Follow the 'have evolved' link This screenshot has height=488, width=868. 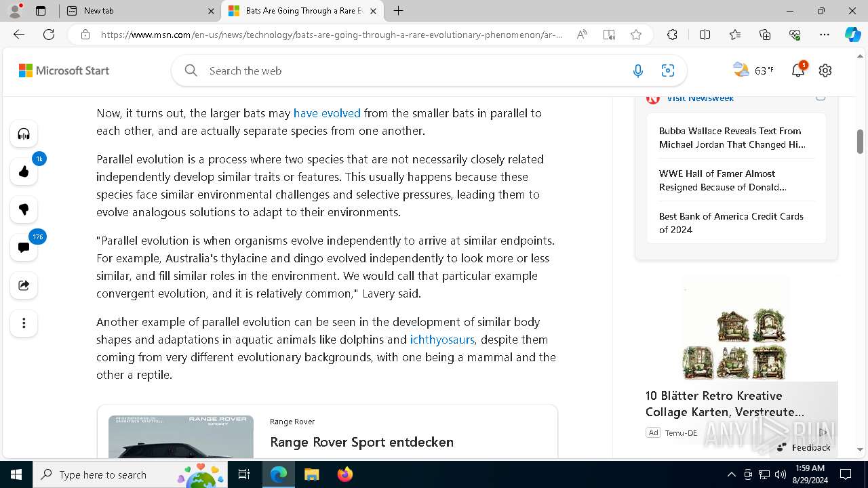coord(327,113)
